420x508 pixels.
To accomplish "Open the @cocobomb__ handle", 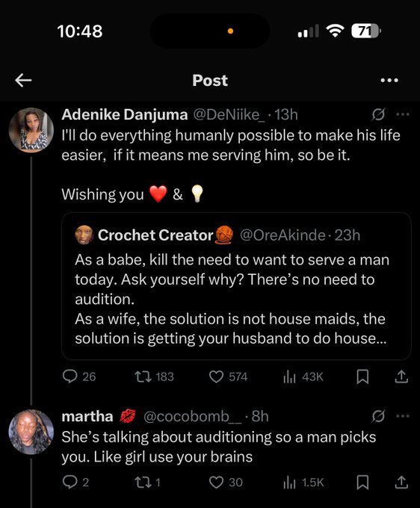I will (193, 417).
